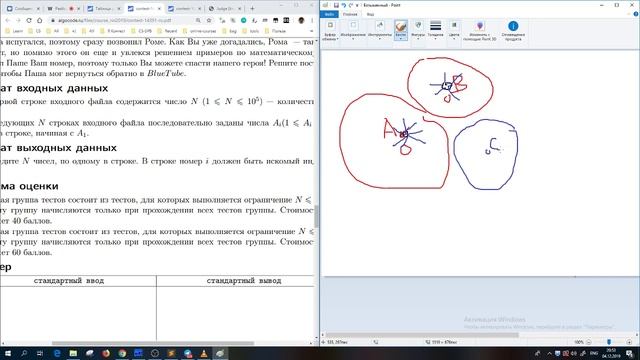This screenshot has width=640, height=360.
Task: Switch to the Home ribbon tab in Paint
Action: coord(350,14)
